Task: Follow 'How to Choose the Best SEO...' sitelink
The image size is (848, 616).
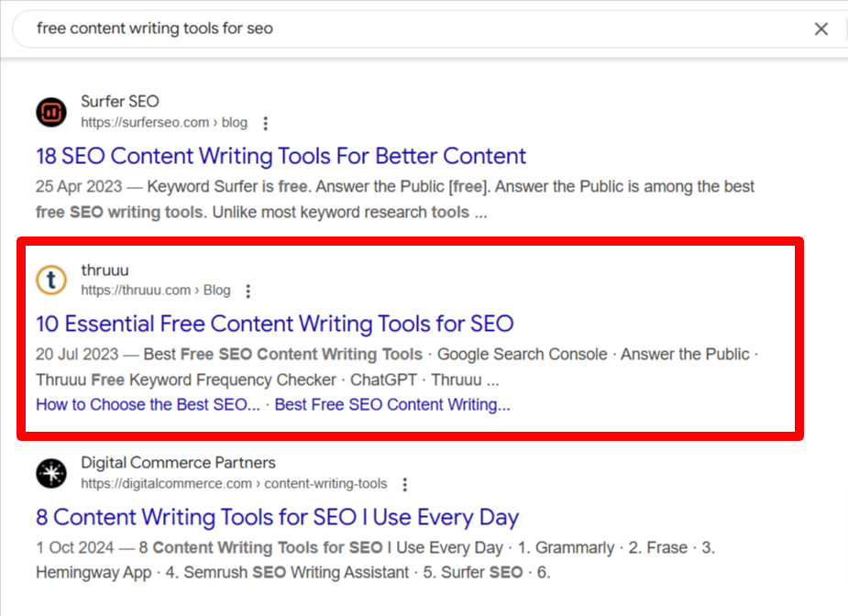Action: coord(148,404)
